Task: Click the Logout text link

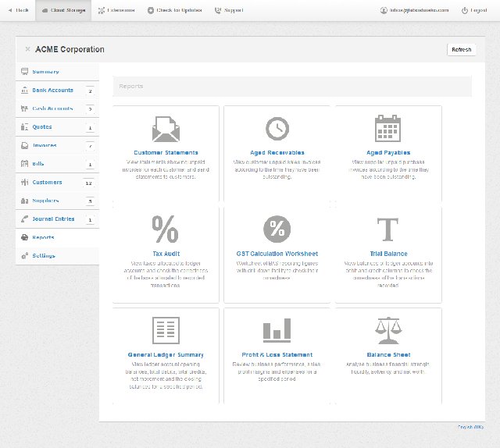Action: click(479, 10)
